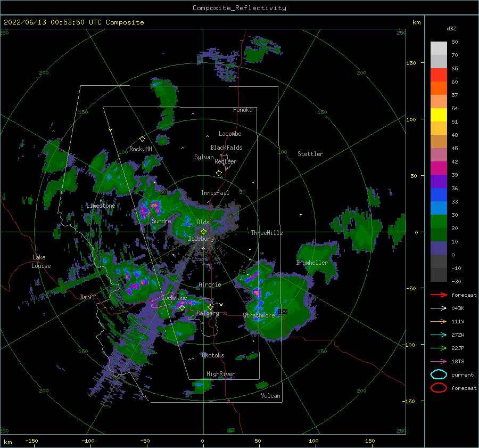Click the Vulcan label
This screenshot has height=448, width=479.
[270, 396]
